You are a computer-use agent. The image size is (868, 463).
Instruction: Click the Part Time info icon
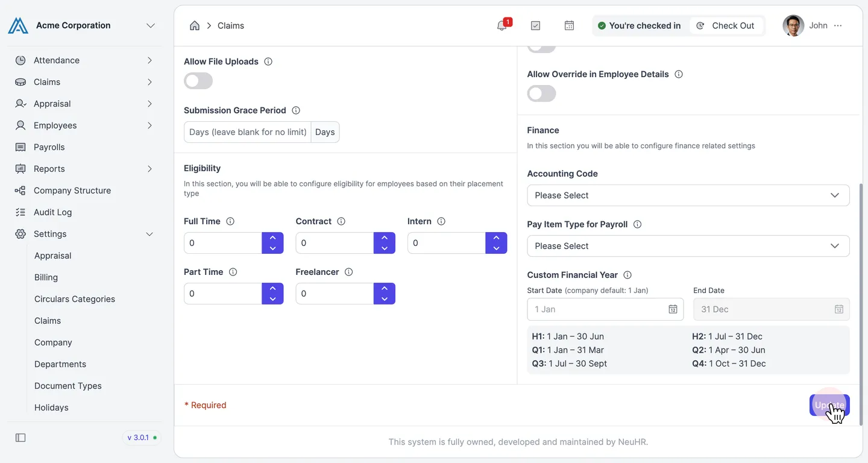click(233, 272)
